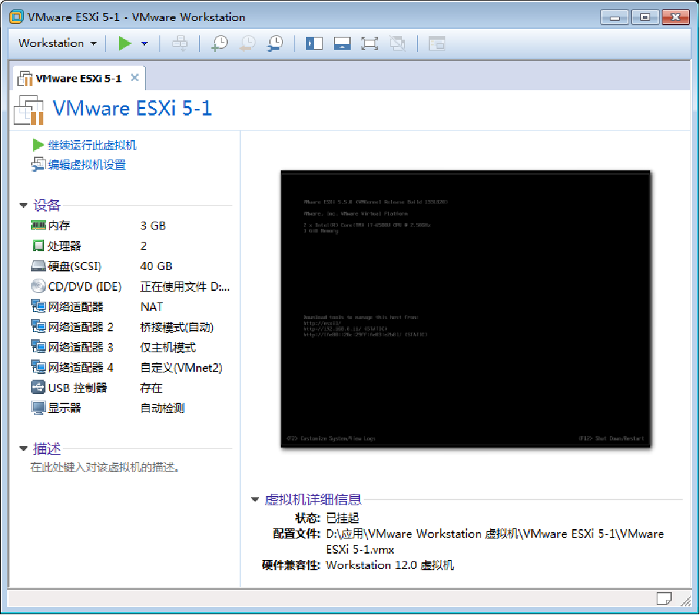Screen dimensions: 700x615
Task: Click the 硬盘(SCSI) hard disk icon
Action: [x=38, y=266]
